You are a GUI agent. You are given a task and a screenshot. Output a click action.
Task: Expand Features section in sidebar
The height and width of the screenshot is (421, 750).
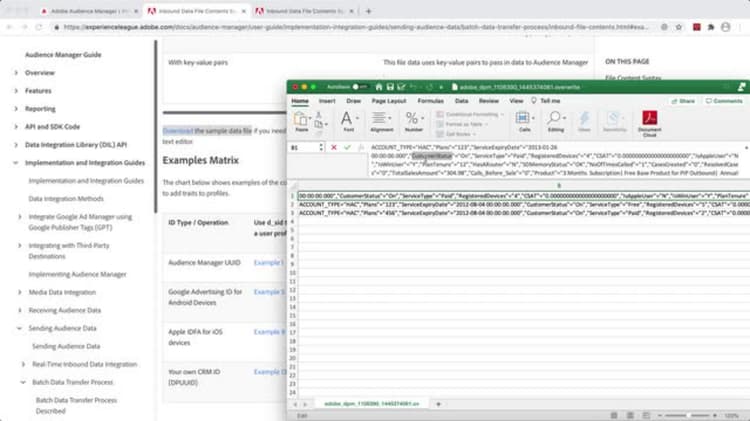(x=16, y=91)
